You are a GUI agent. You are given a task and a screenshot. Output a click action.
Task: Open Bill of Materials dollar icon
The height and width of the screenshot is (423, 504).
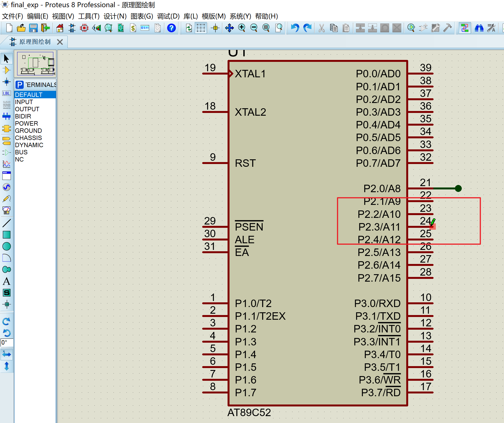(x=133, y=28)
